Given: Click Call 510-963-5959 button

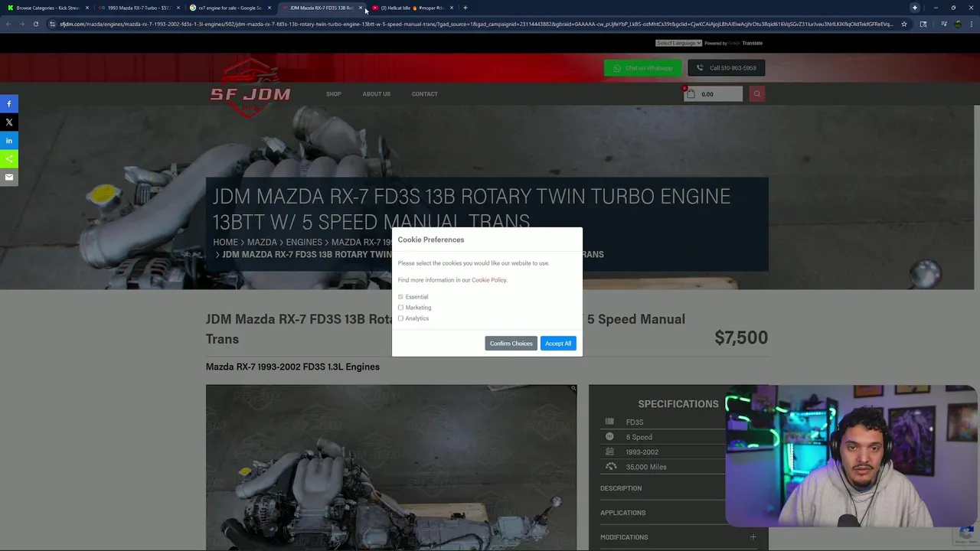Looking at the screenshot, I should click(x=726, y=68).
